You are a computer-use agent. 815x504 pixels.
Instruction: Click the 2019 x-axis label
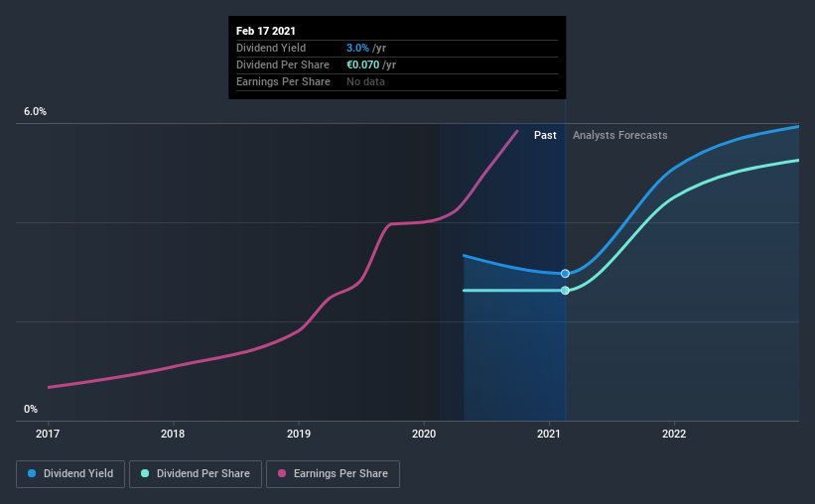(x=299, y=434)
